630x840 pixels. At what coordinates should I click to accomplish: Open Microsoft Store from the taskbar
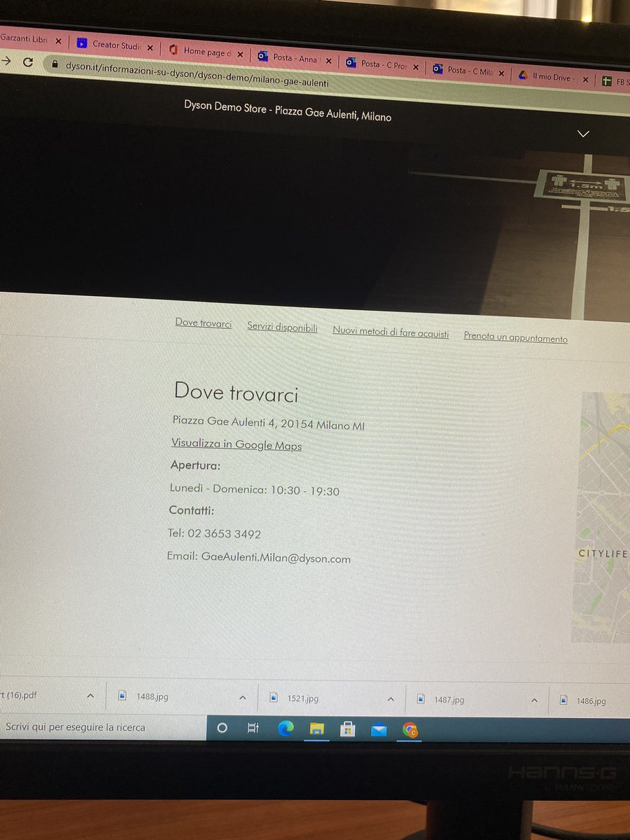(347, 730)
